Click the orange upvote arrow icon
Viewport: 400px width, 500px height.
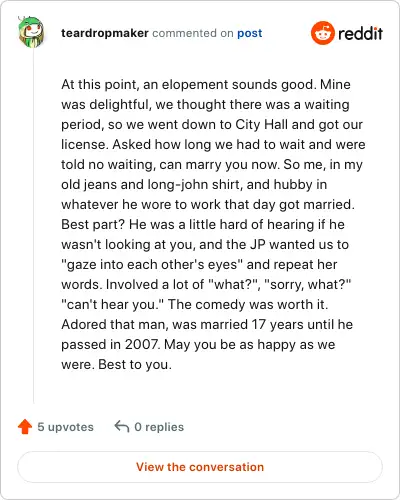pyautogui.click(x=25, y=427)
